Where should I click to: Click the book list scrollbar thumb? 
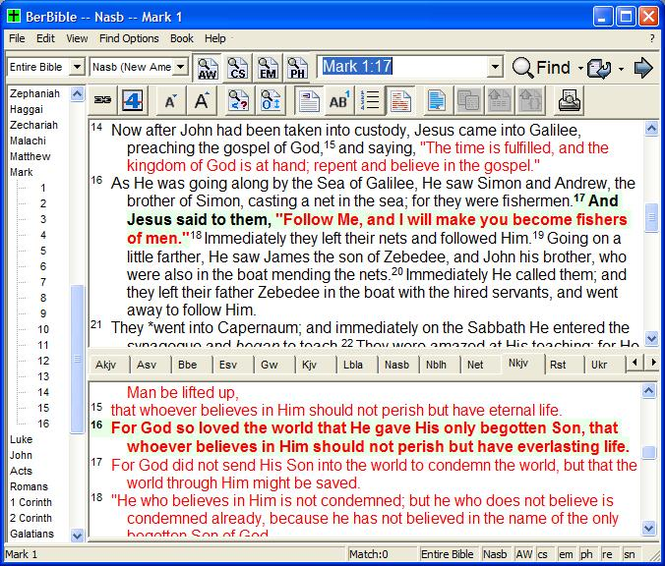coord(77,360)
